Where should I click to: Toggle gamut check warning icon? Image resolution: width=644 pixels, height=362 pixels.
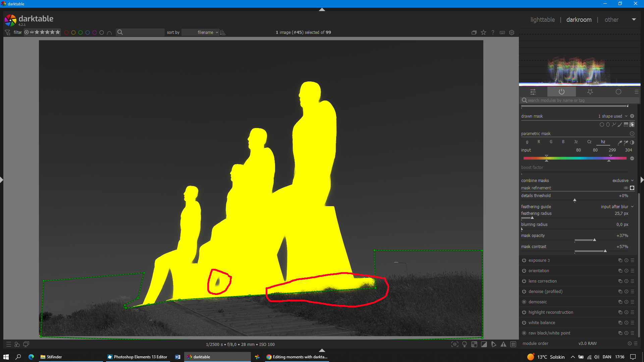point(503,344)
